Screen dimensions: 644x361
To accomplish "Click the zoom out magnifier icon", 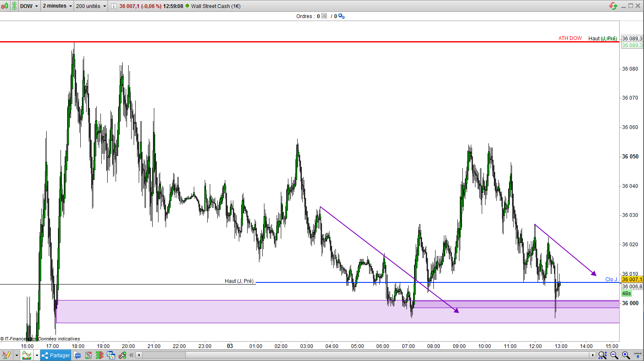I will pos(614,355).
